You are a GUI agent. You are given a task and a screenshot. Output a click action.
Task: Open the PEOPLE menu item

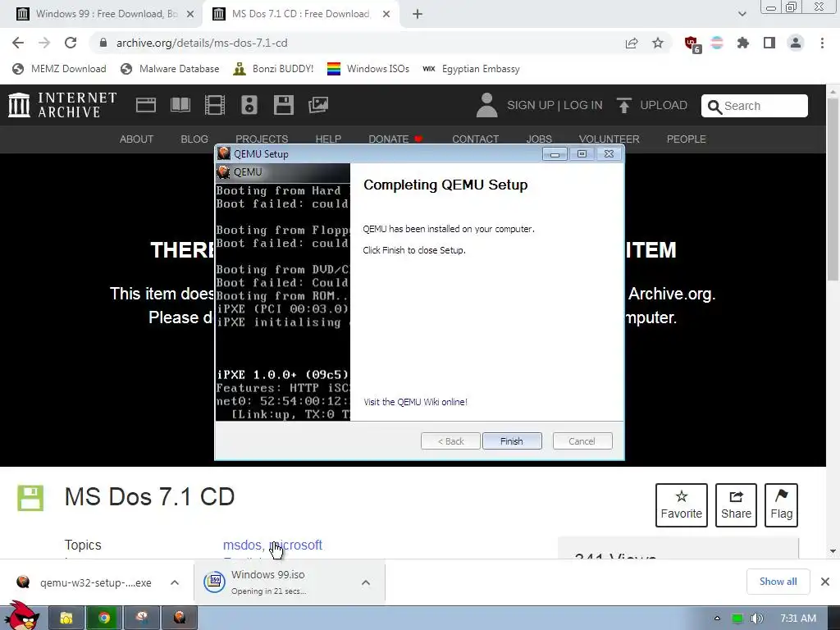[687, 139]
